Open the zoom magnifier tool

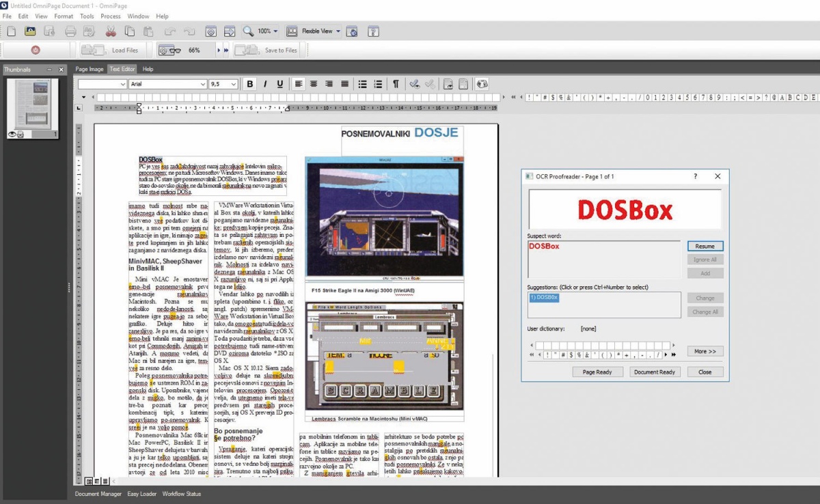click(248, 31)
